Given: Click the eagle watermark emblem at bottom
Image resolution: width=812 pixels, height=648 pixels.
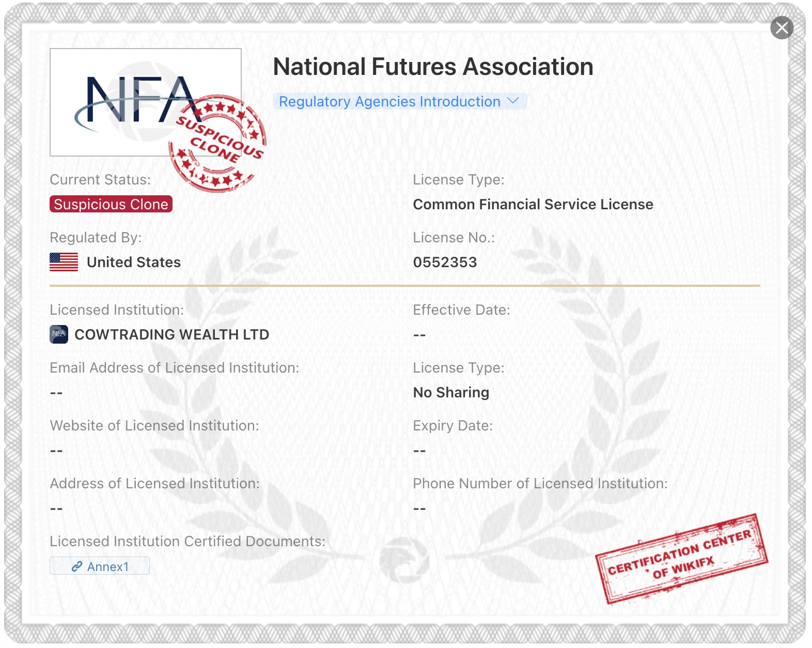Looking at the screenshot, I should coord(404,560).
